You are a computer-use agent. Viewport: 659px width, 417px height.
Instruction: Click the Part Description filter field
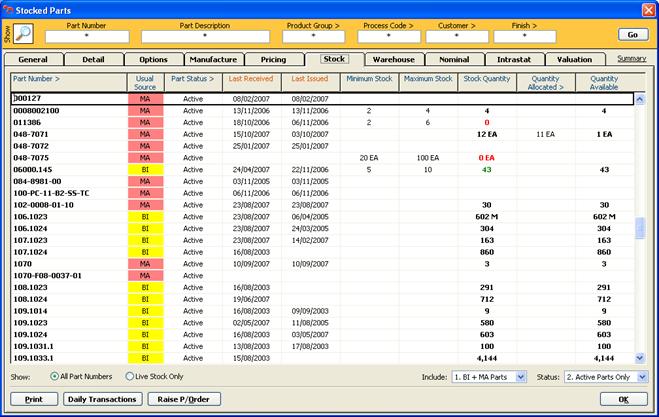coord(206,37)
